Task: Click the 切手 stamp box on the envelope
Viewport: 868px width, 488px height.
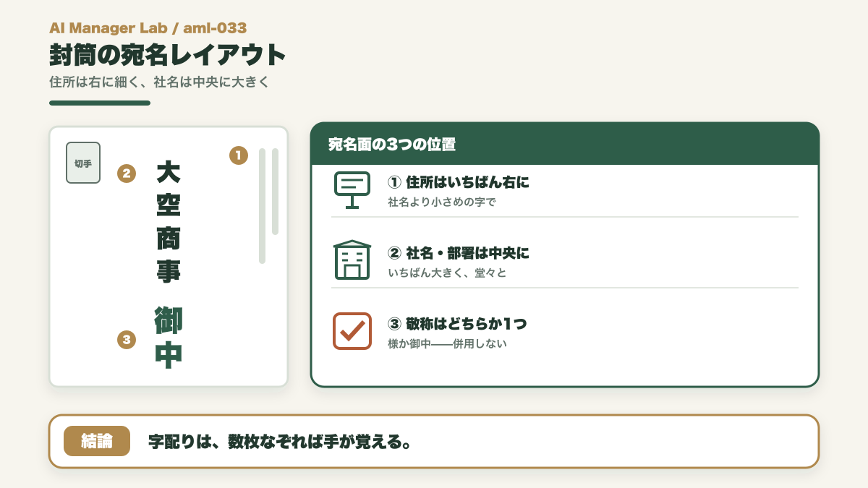Action: [83, 163]
